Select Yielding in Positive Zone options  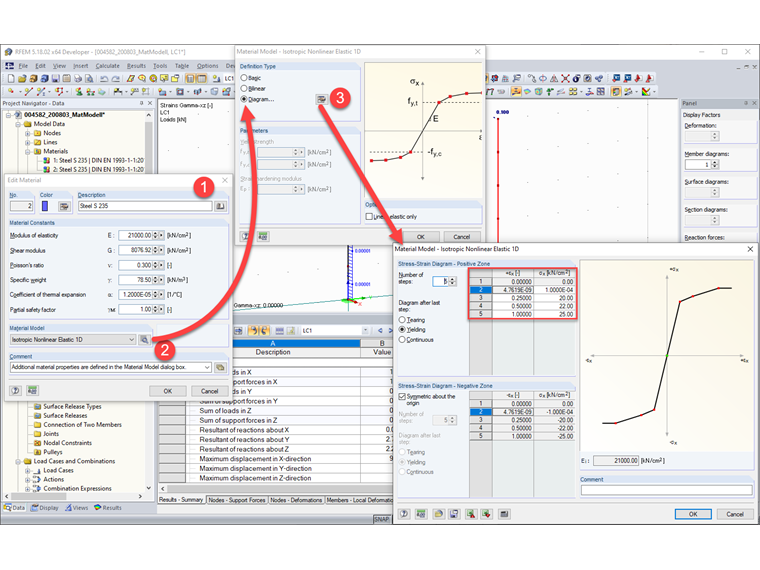point(402,330)
